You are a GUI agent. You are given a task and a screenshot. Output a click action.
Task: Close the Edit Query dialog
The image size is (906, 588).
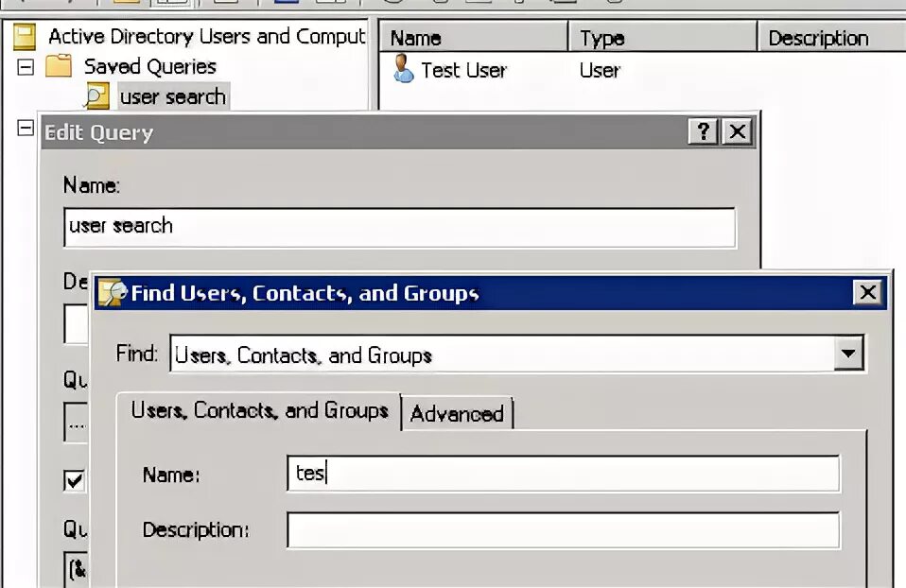pyautogui.click(x=738, y=131)
